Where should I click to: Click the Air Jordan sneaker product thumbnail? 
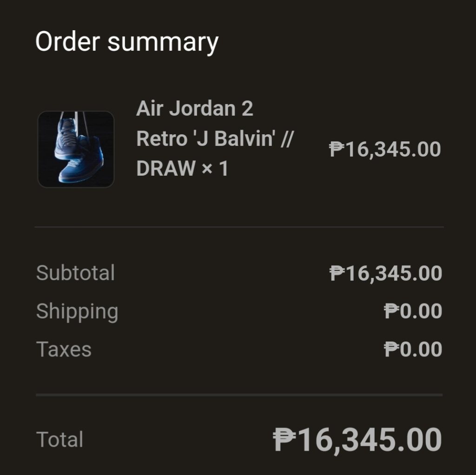76,149
